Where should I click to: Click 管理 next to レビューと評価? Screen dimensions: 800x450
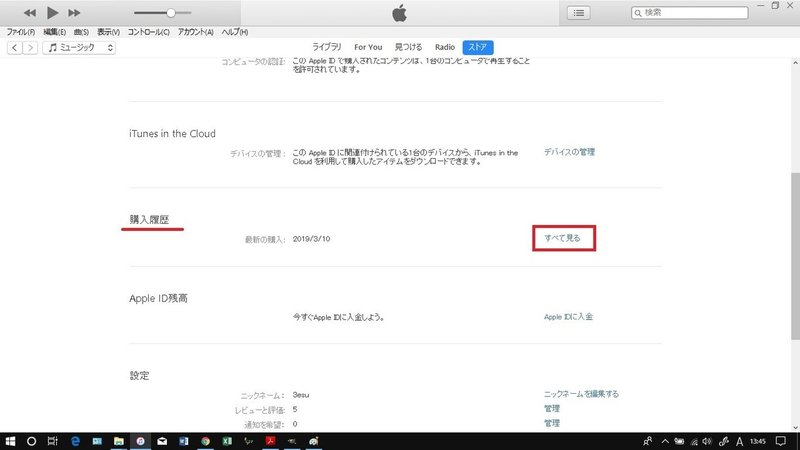click(x=552, y=409)
